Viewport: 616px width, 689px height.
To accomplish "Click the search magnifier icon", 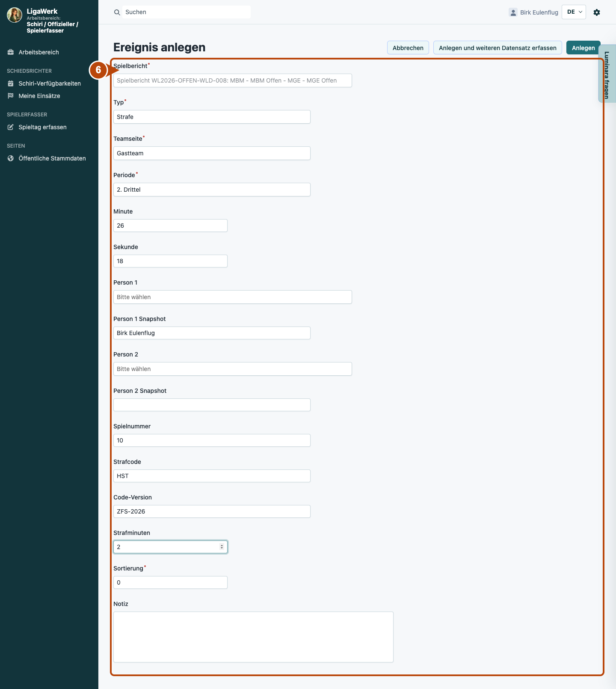I will 117,12.
